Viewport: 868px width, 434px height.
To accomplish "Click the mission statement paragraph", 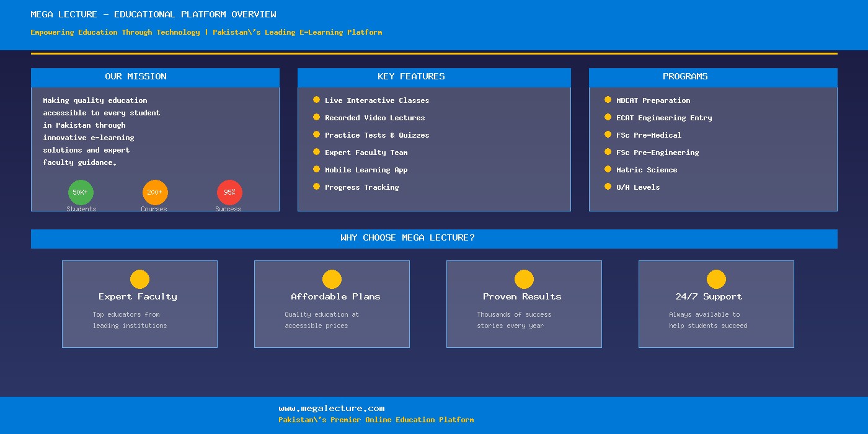I will tap(101, 131).
